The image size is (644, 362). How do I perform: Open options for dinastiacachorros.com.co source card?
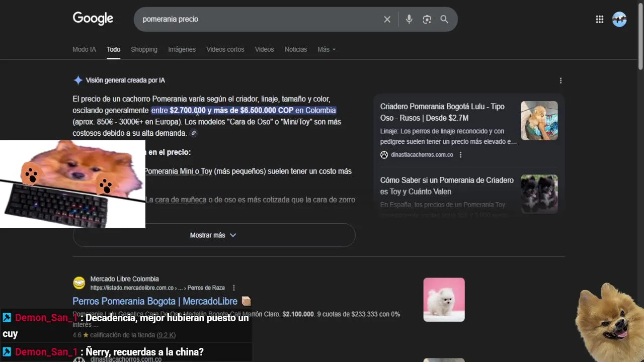point(460,155)
